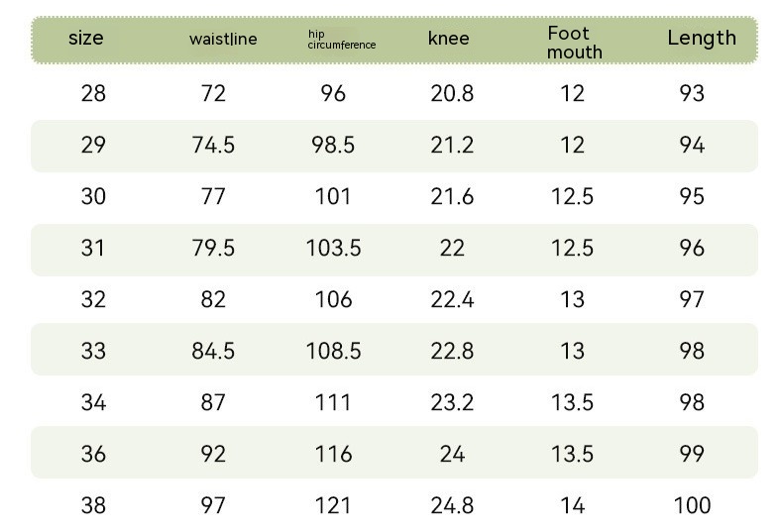This screenshot has width=783, height=532.
Task: Click hip circumference value 103.5
Action: [333, 249]
